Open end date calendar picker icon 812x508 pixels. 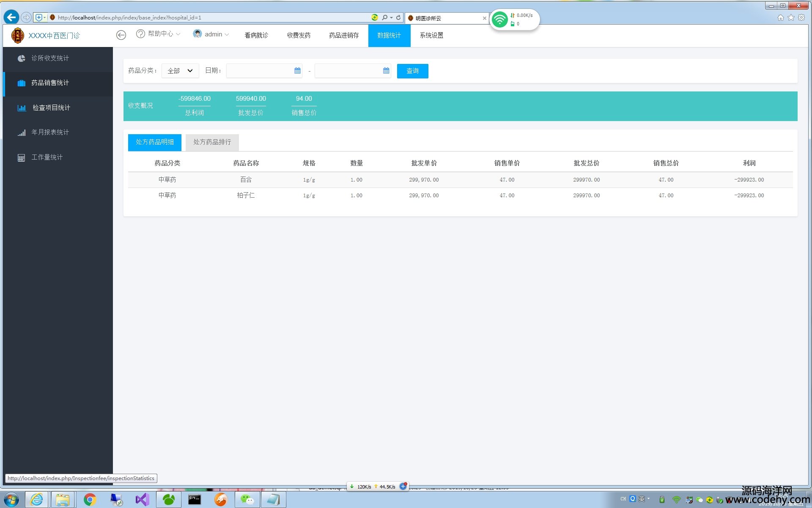[x=386, y=71]
